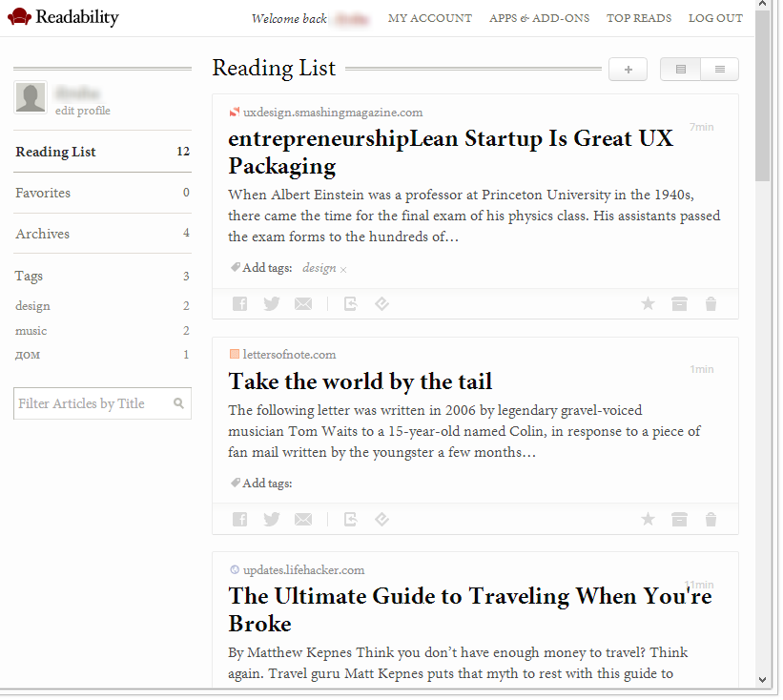Delete 'Take the world by the tail' article
Viewport: 783px width, 700px height.
(x=711, y=520)
